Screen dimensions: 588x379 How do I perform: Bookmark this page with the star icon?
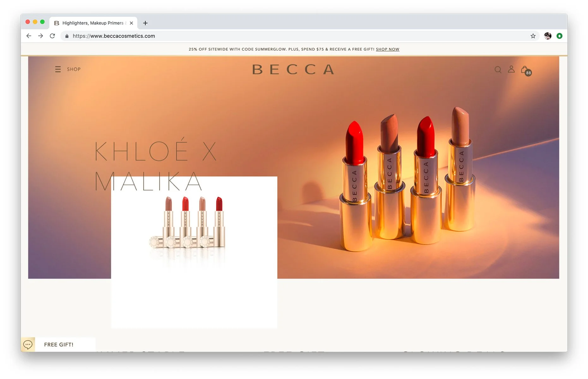point(533,36)
